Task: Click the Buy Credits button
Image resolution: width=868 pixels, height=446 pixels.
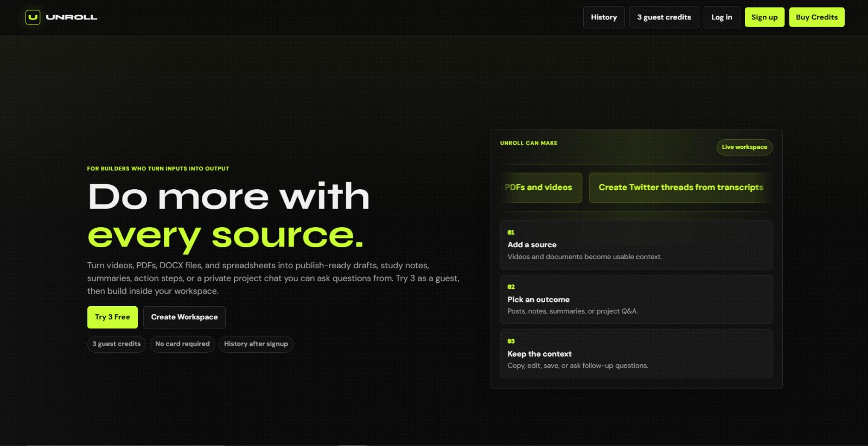Action: click(x=816, y=17)
